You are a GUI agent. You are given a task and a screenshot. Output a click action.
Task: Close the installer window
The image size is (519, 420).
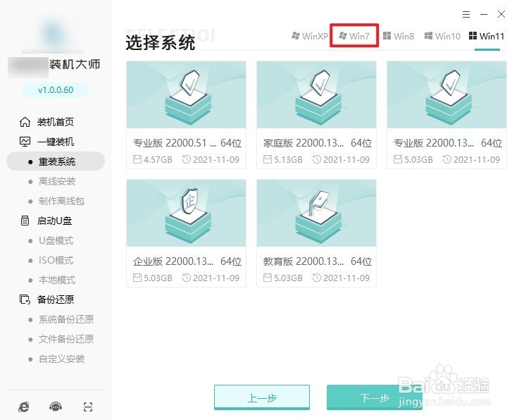coord(501,14)
